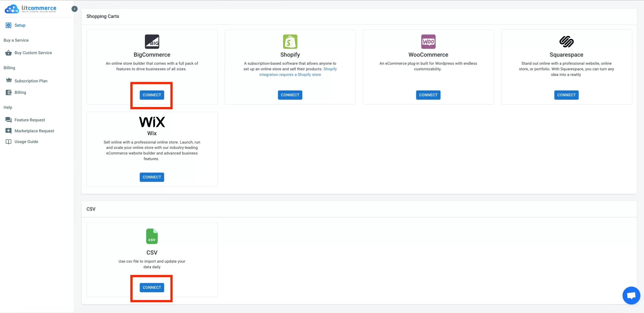Select the Shopify bag logo
The height and width of the screenshot is (313, 644).
point(290,41)
